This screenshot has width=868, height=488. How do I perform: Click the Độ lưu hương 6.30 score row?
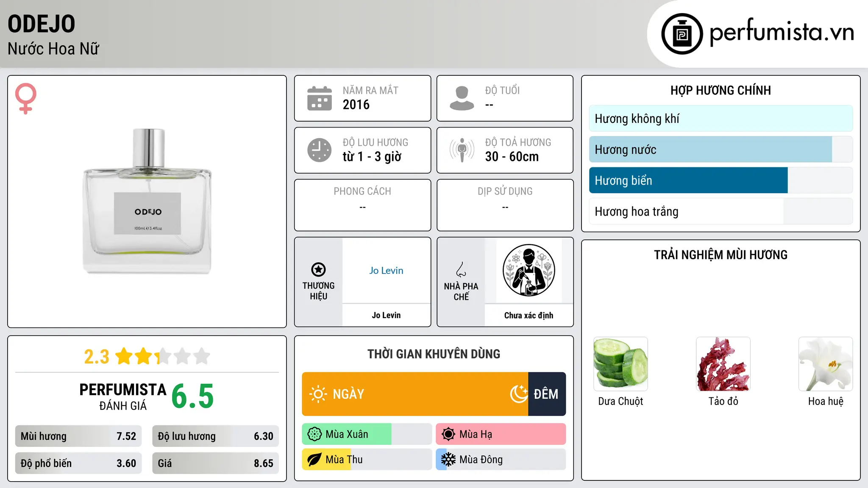tap(216, 436)
